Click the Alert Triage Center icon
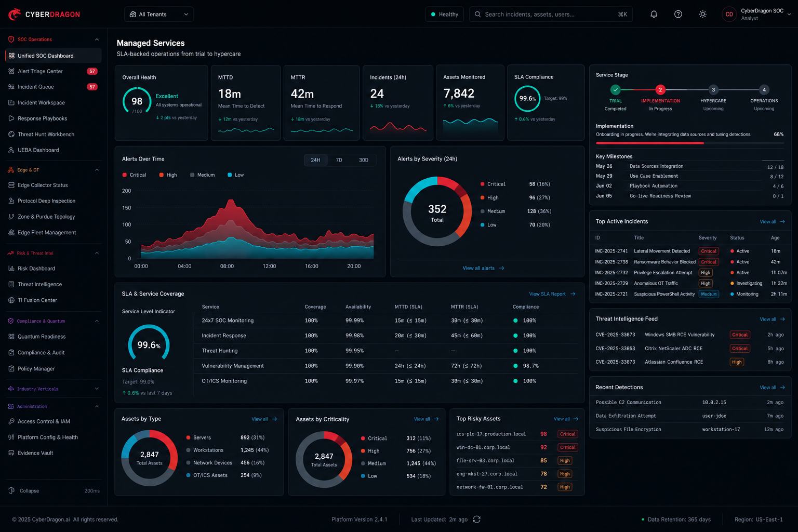The image size is (798, 532). click(11, 71)
